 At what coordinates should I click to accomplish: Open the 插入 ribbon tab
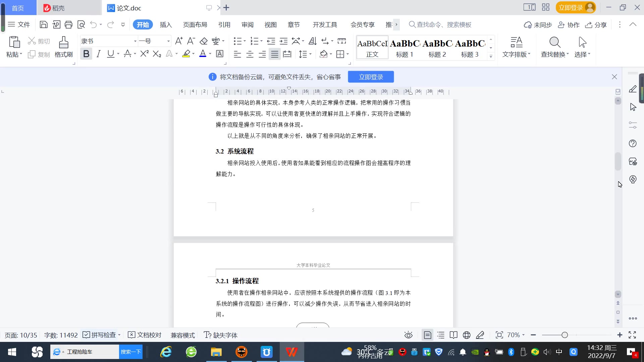point(166,25)
